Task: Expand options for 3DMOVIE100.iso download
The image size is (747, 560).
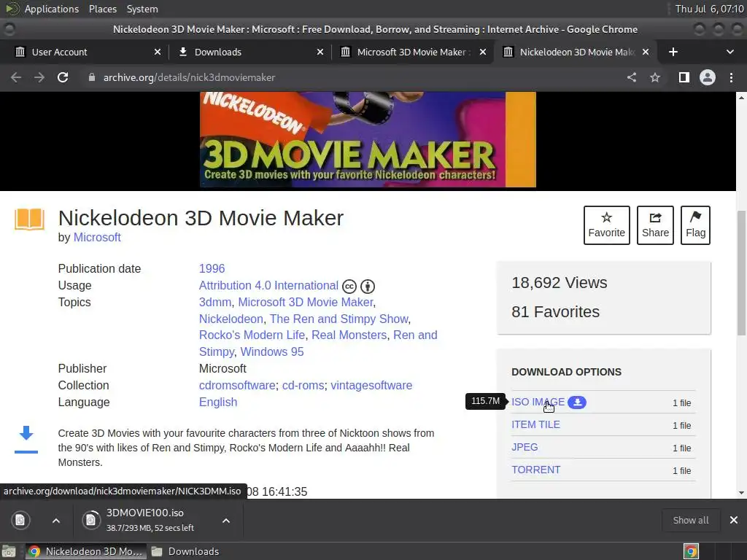Action: 226,521
